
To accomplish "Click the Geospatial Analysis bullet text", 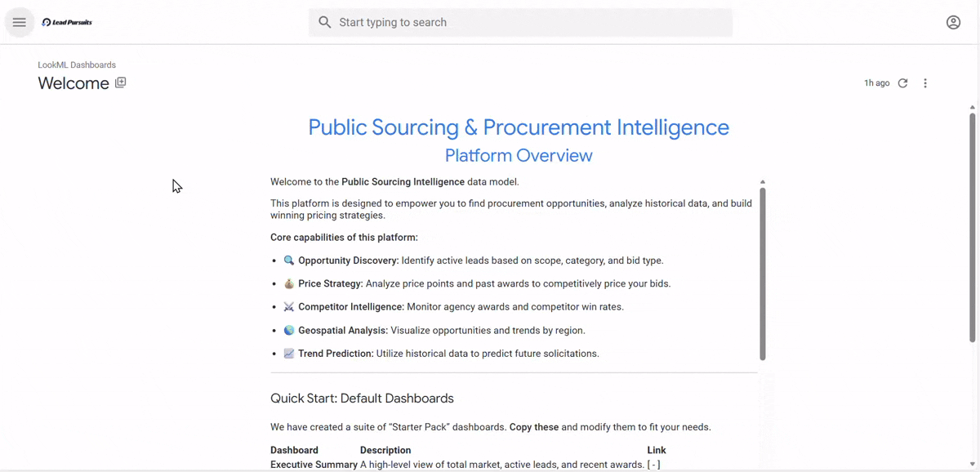I will (x=442, y=330).
